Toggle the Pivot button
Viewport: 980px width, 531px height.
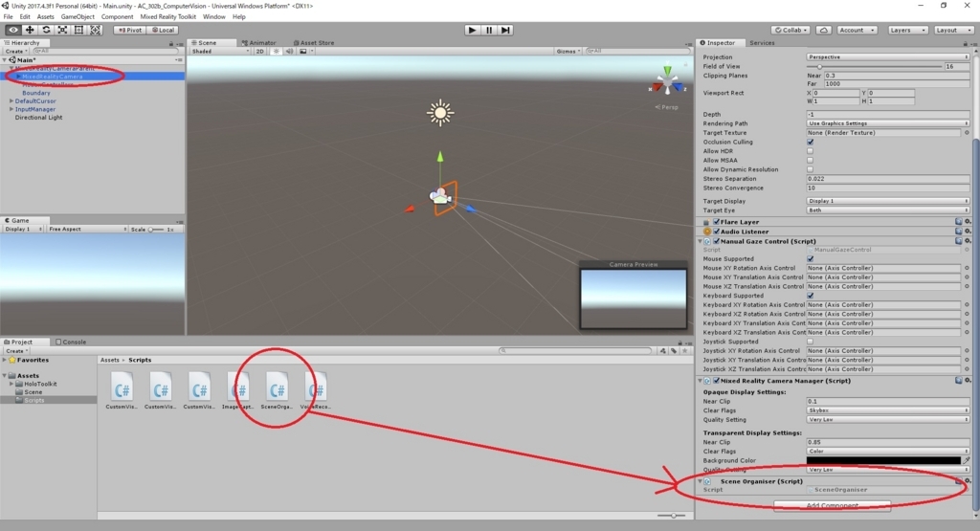(130, 30)
